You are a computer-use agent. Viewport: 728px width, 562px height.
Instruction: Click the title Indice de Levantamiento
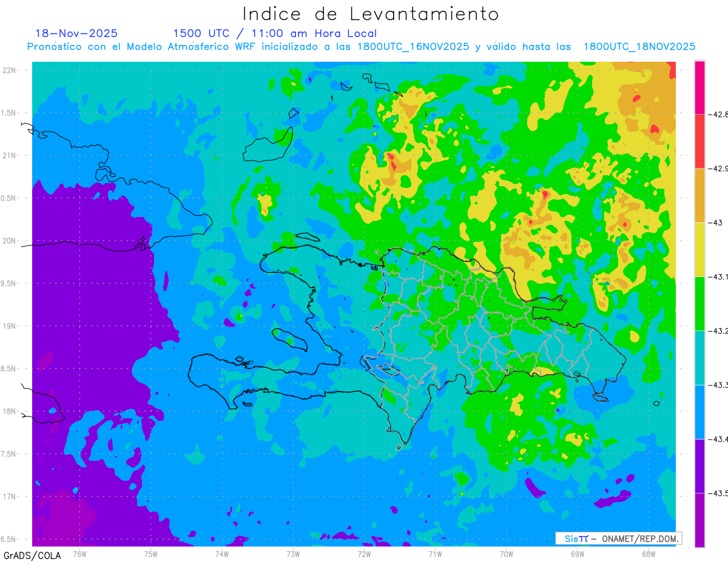pos(371,14)
